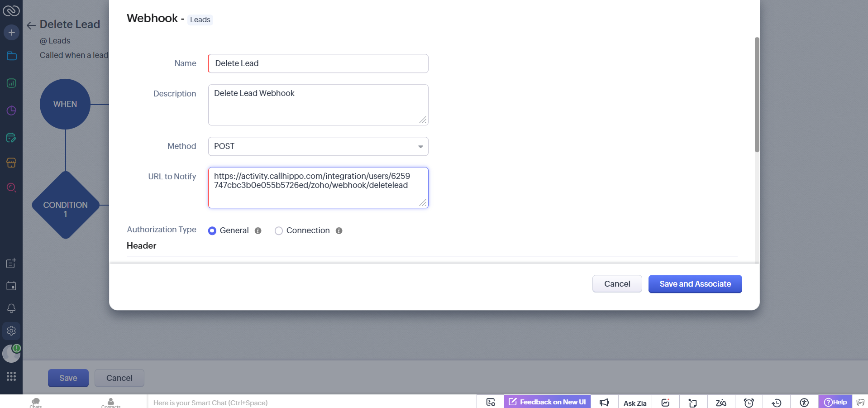Click Feedback on New UI button

click(547, 402)
